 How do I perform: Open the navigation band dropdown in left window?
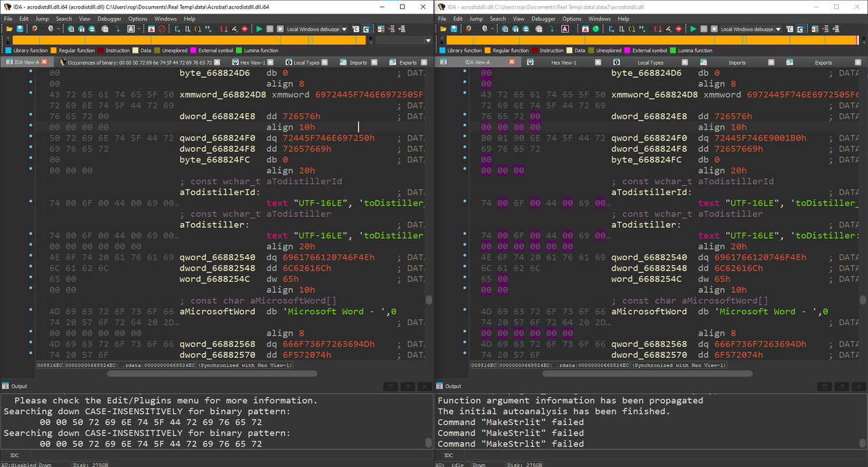coord(428,40)
